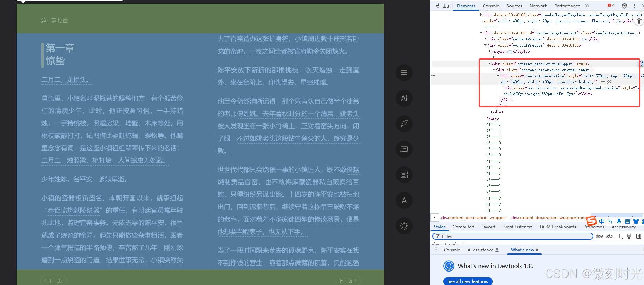Select div.content_decoration_wrapper breadcrumb
This screenshot has height=285, width=644.
point(474,218)
